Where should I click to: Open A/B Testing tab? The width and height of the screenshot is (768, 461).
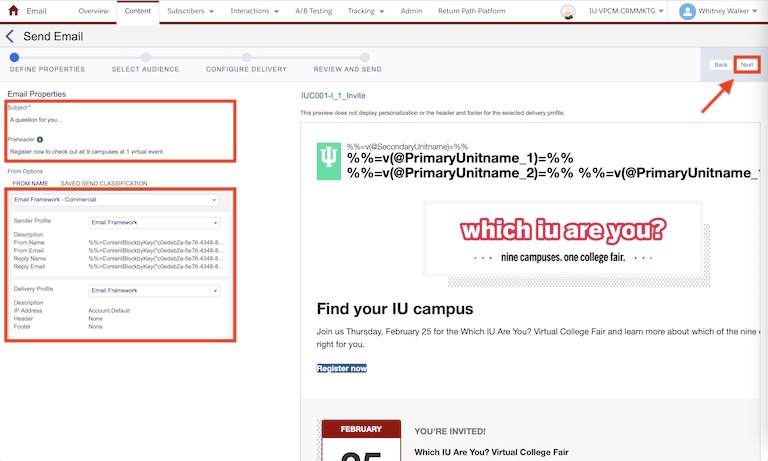pyautogui.click(x=313, y=11)
